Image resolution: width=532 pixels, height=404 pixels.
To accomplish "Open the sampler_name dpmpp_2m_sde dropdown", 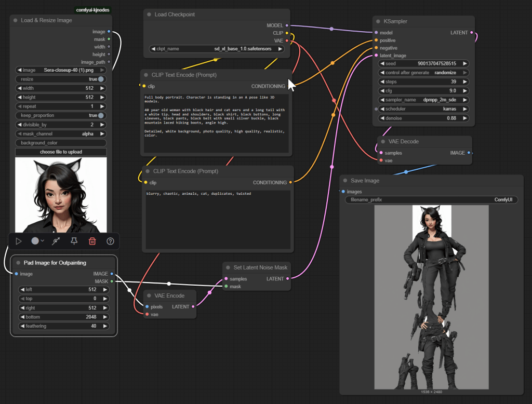I will pyautogui.click(x=424, y=100).
